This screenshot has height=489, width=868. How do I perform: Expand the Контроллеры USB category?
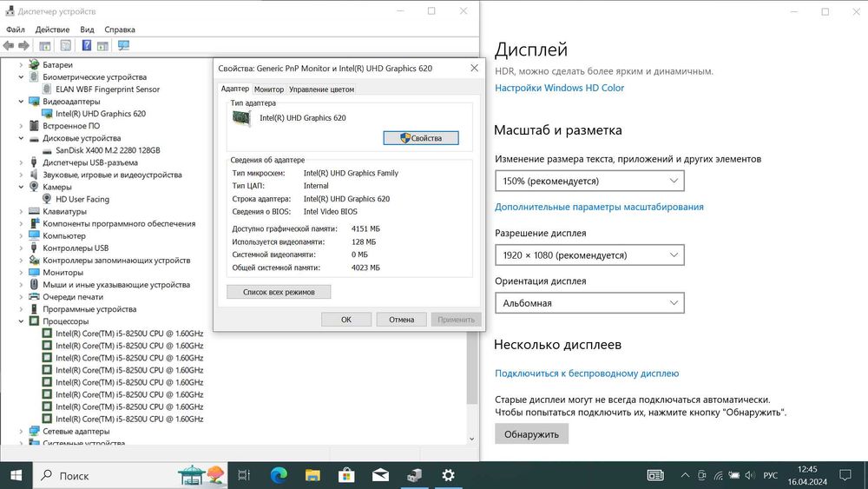click(x=21, y=248)
